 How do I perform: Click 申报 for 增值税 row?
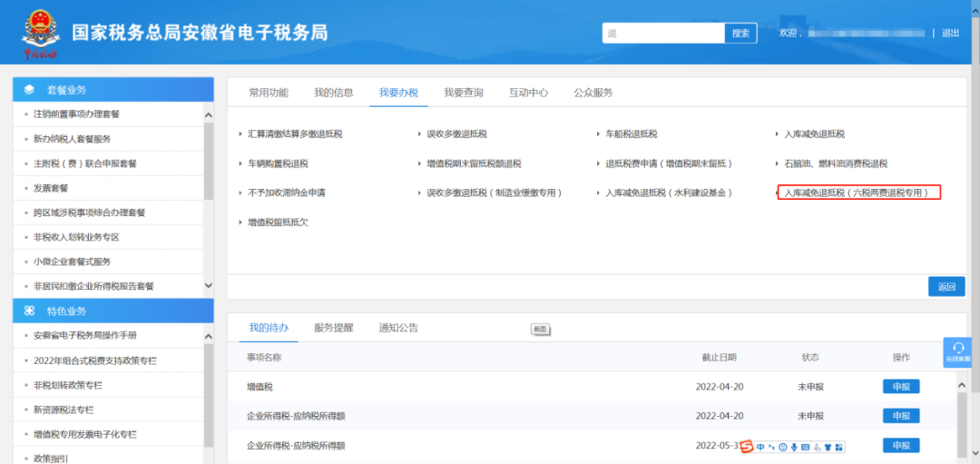pos(901,387)
